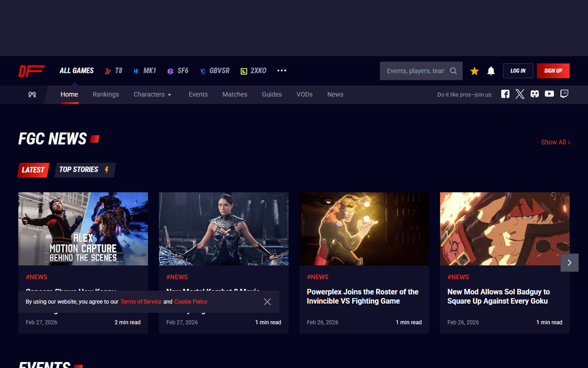
Task: Close the cookie notice with the X
Action: click(x=267, y=302)
